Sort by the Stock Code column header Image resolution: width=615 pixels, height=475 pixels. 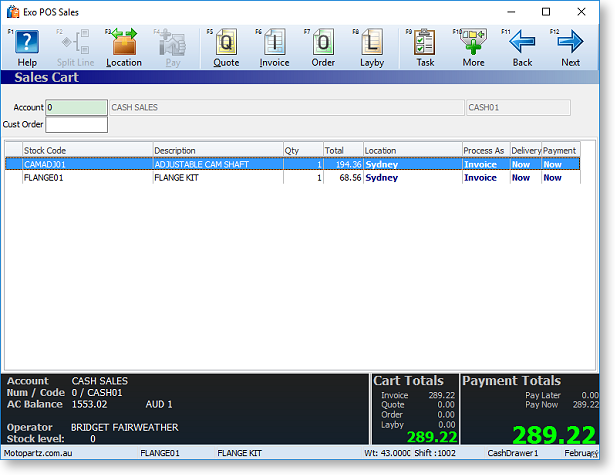86,150
